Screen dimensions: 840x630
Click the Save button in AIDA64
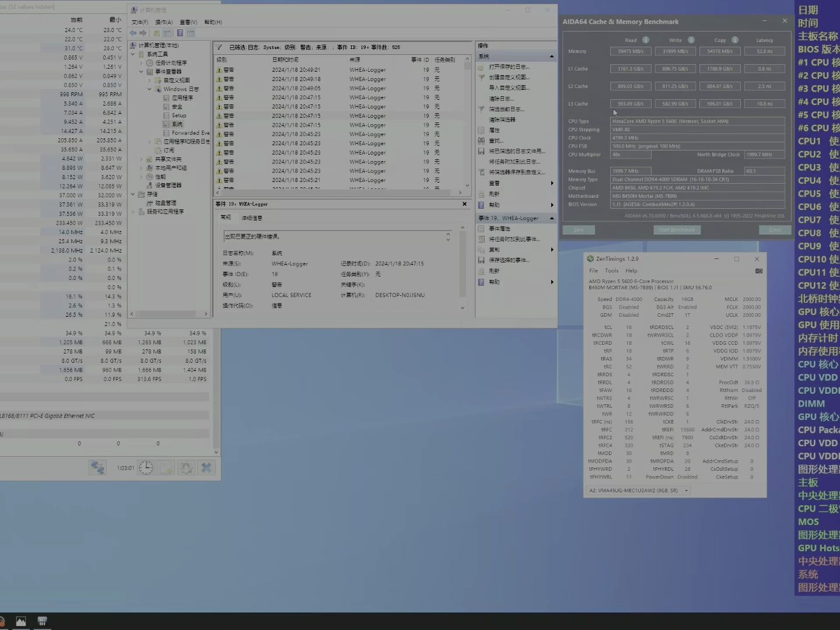(x=579, y=230)
